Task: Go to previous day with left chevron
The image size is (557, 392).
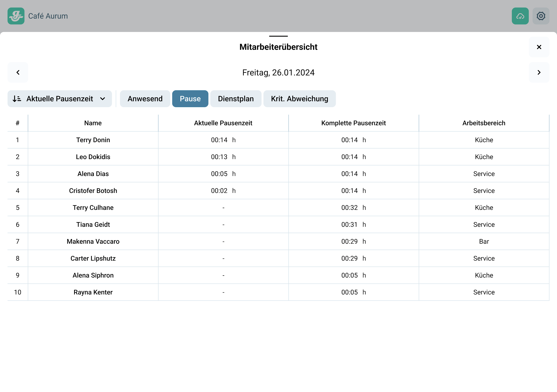Action: (x=18, y=72)
